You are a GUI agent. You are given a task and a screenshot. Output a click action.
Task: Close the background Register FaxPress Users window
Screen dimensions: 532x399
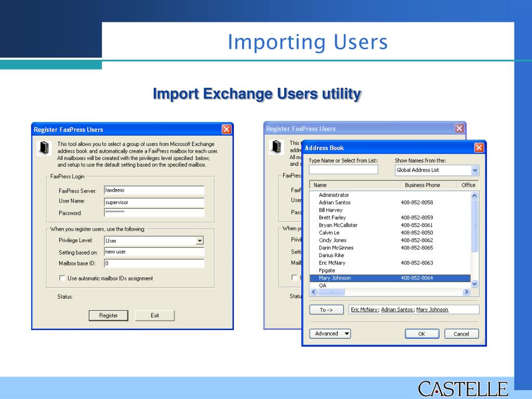tap(459, 128)
